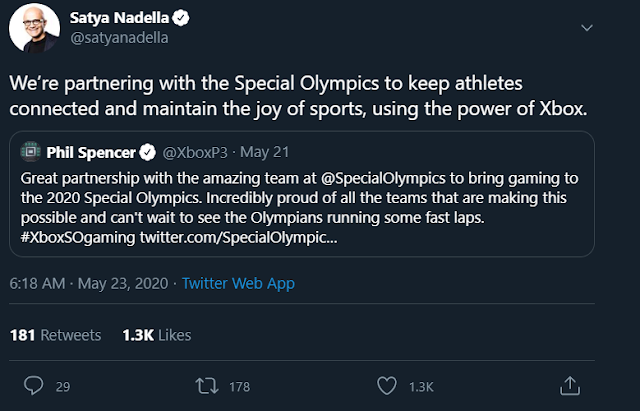640x411 pixels.
Task: Open the share tweet icon
Action: coord(569,385)
